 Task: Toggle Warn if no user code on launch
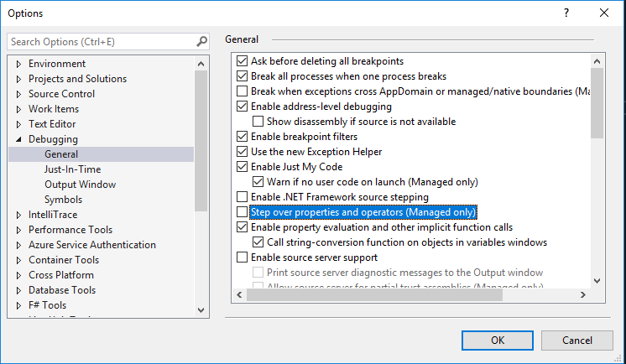point(258,182)
